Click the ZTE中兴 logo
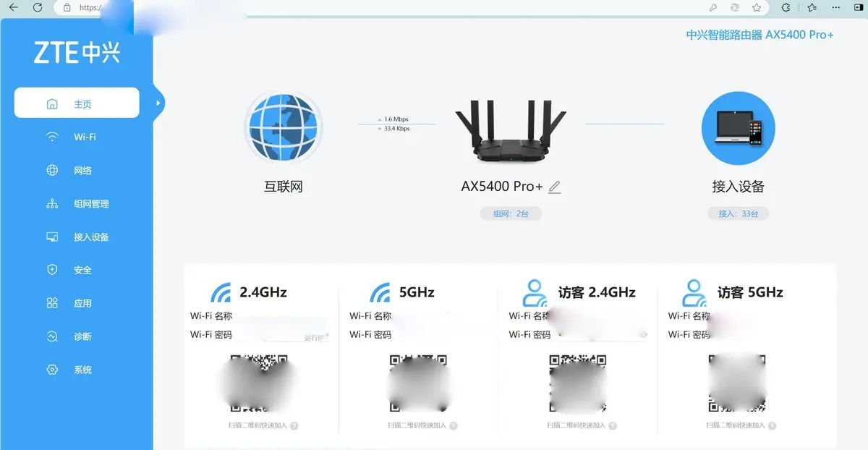This screenshot has width=868, height=450. 77,52
